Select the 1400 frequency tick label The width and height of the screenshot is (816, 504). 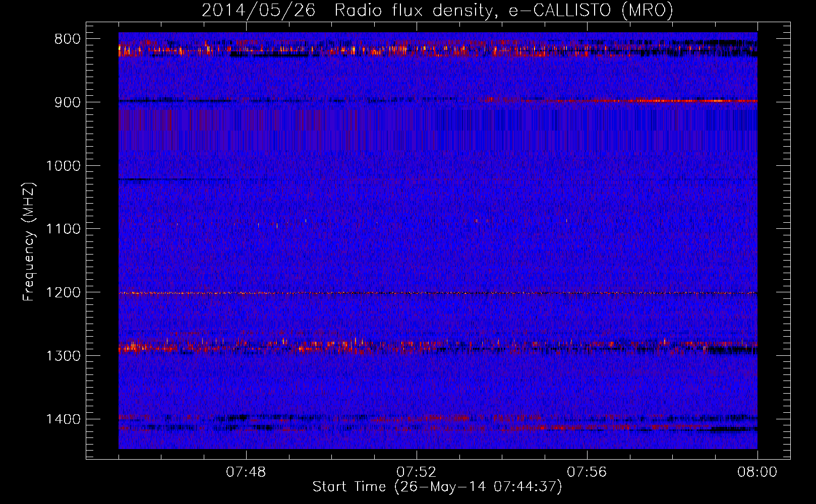coord(63,419)
